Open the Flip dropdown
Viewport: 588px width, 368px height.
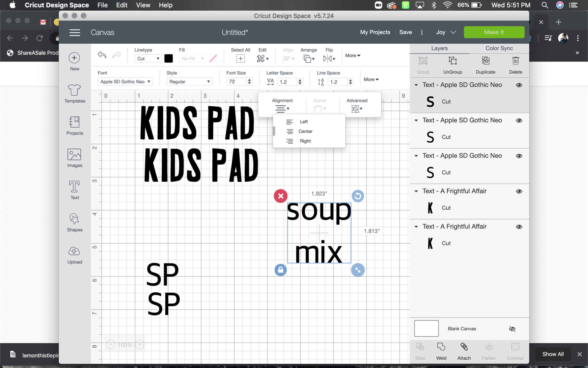[x=329, y=58]
